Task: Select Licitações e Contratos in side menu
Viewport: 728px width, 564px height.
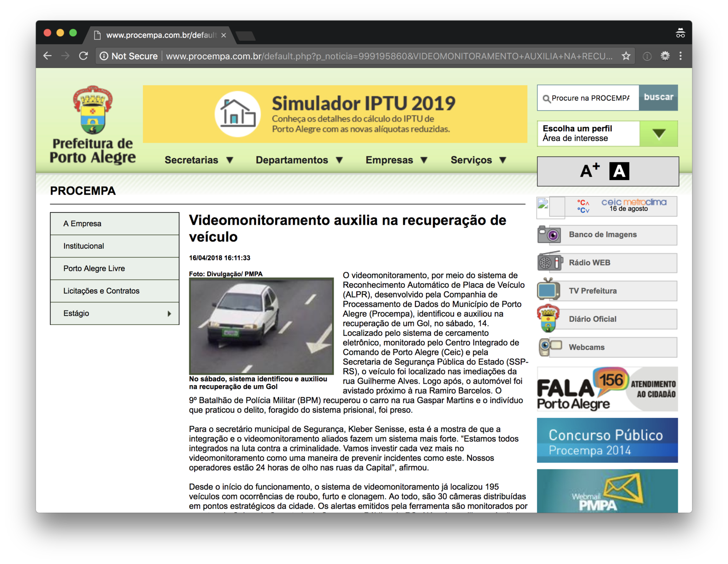Action: (x=115, y=291)
